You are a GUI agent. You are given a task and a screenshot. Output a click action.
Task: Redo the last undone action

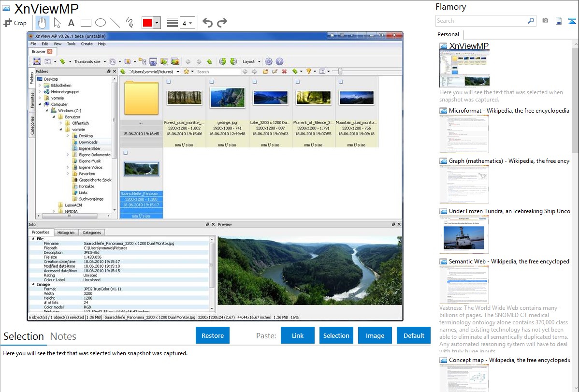[222, 23]
